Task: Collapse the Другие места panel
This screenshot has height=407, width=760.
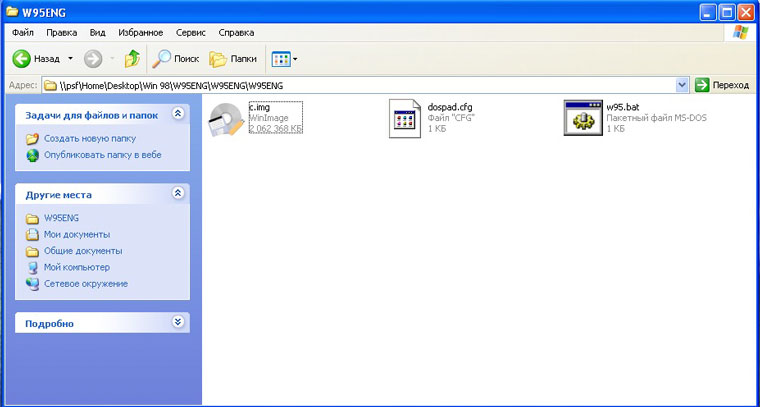Action: click(x=178, y=193)
